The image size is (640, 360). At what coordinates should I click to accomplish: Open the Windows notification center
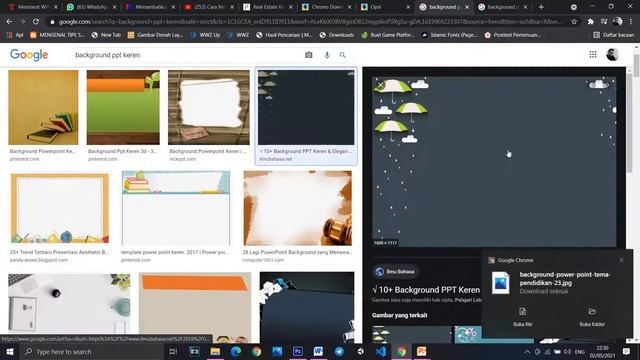pos(627,351)
